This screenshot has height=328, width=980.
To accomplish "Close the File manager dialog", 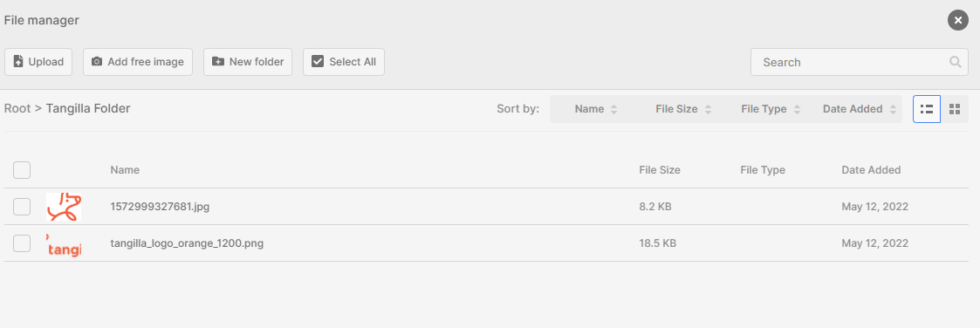I will (957, 20).
